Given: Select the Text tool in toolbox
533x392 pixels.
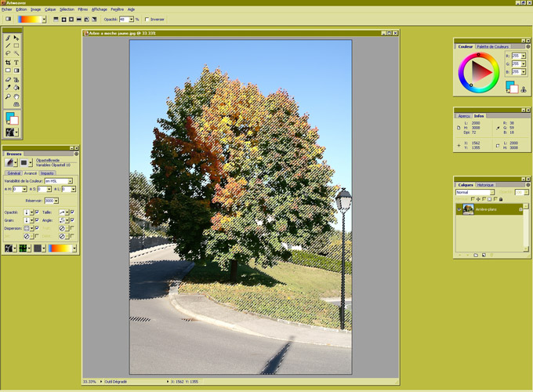Looking at the screenshot, I should coord(16,63).
